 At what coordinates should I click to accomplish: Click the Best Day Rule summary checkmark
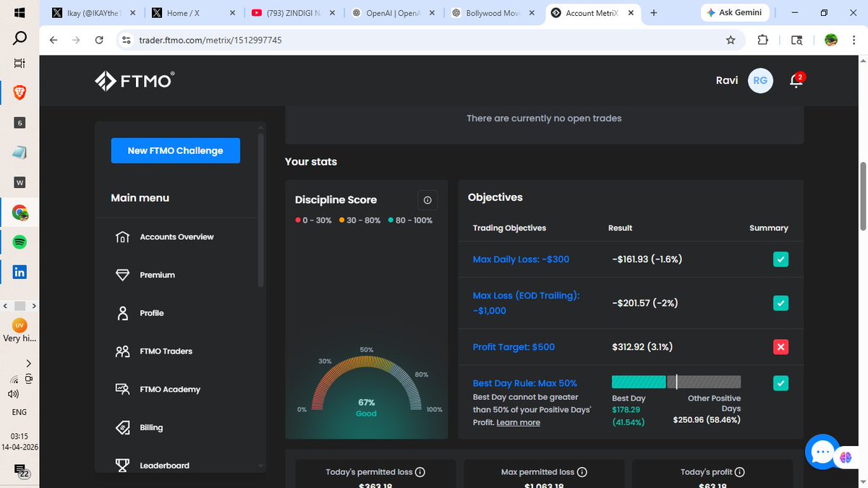pyautogui.click(x=780, y=383)
